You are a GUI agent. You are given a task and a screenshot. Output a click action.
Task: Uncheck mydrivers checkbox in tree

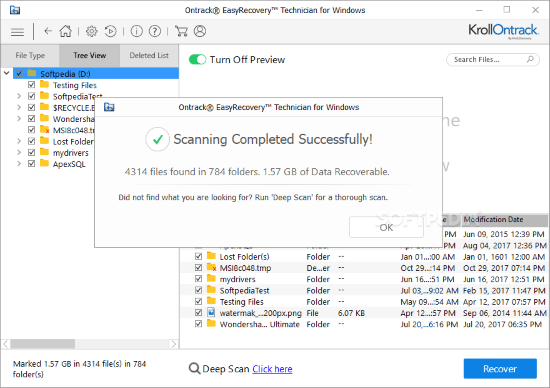tap(32, 153)
